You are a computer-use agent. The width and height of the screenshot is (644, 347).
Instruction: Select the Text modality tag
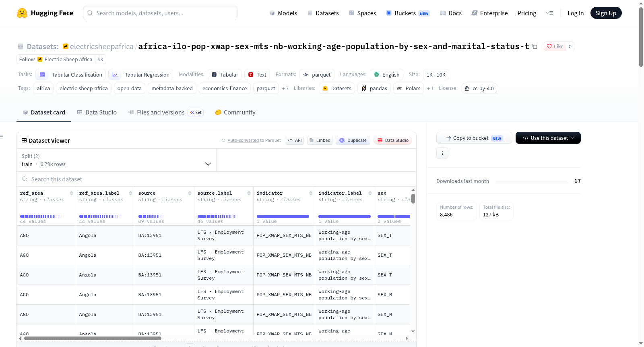(257, 75)
